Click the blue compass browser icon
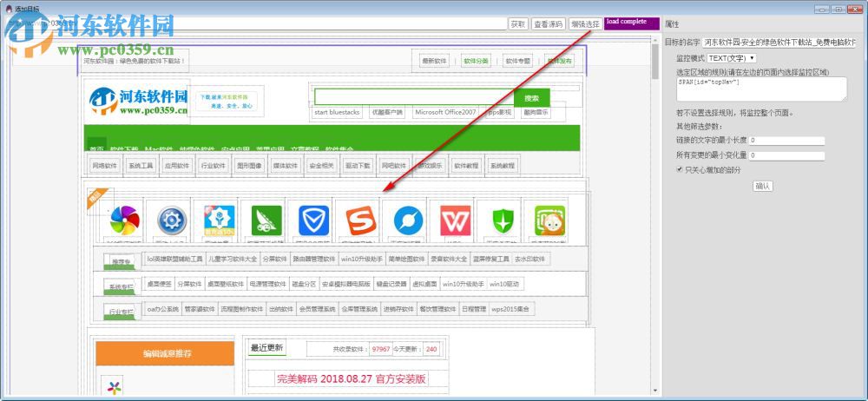868x401 pixels. point(409,220)
